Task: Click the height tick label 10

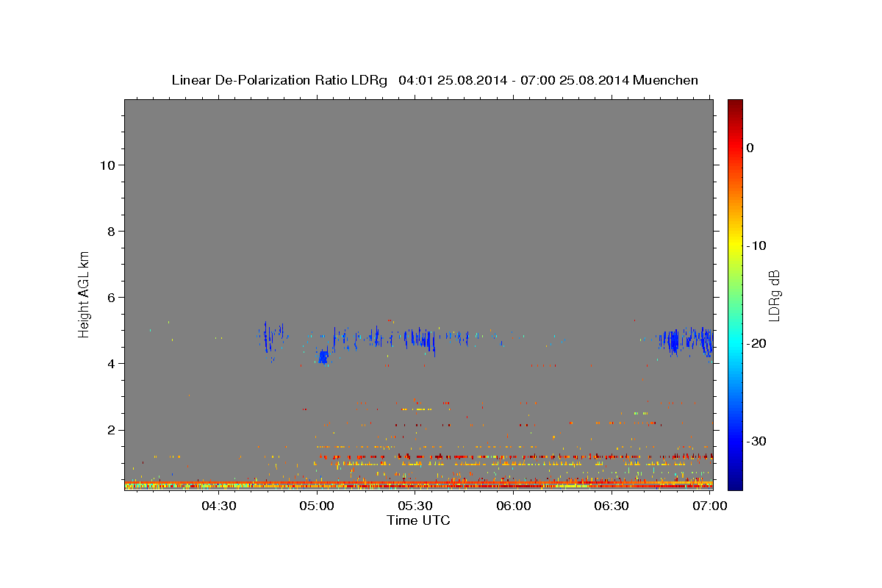Action: coord(110,165)
